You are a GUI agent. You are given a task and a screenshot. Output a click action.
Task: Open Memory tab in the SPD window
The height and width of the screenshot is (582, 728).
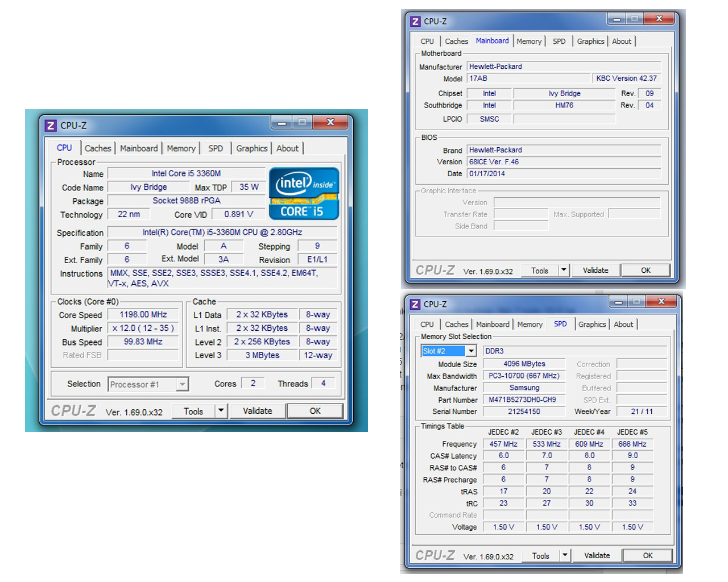[x=530, y=325]
